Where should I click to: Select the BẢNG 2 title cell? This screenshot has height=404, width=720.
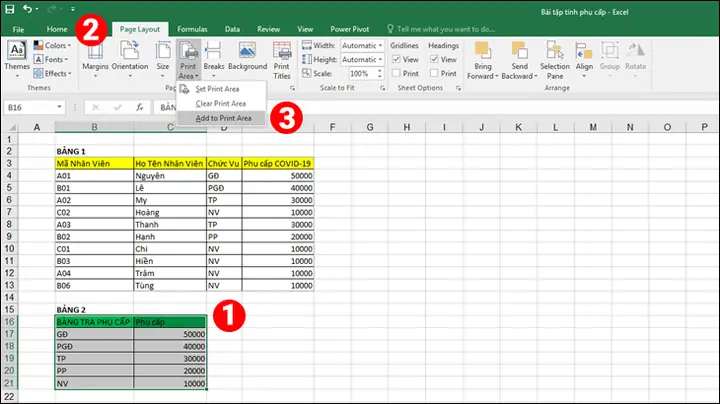click(x=94, y=309)
